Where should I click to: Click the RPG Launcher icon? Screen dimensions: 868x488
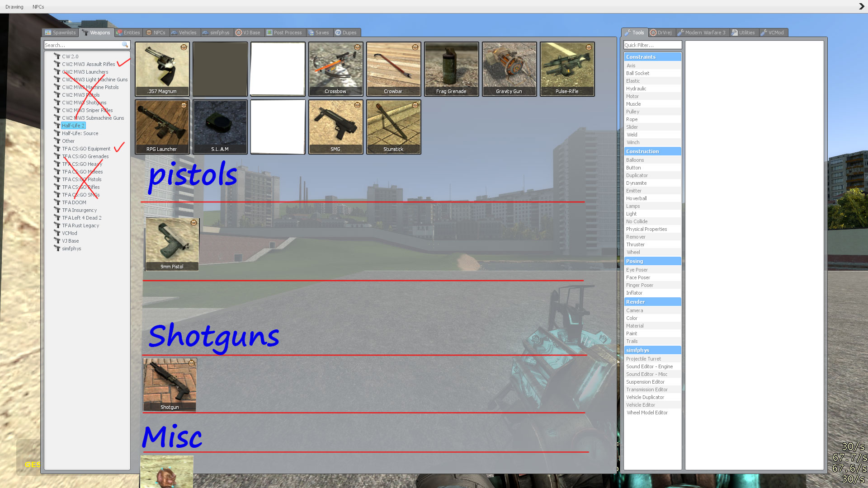click(x=162, y=127)
